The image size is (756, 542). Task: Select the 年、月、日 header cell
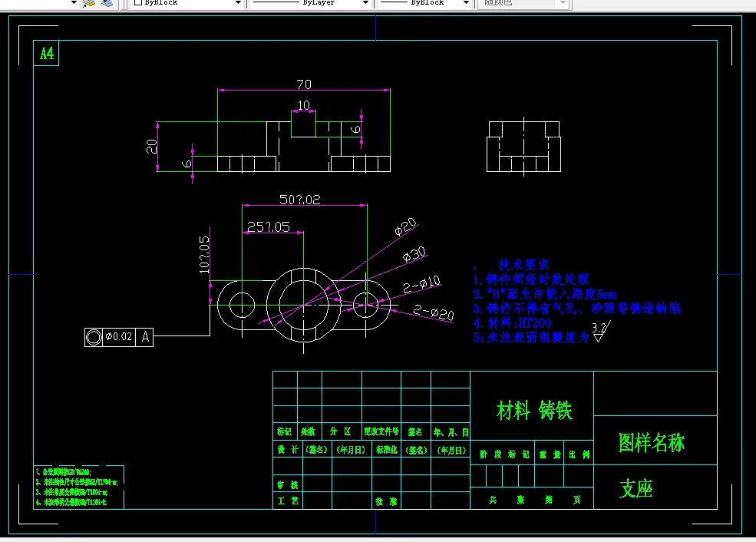[x=451, y=432]
